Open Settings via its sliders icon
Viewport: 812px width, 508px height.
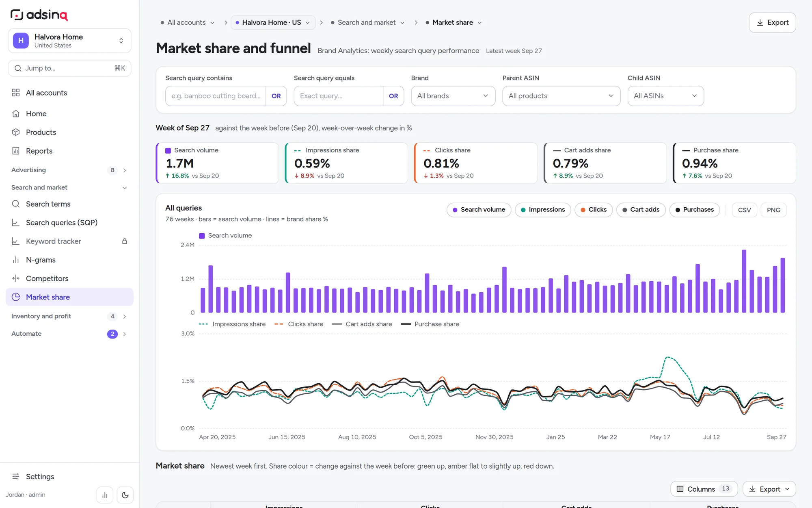(16, 476)
